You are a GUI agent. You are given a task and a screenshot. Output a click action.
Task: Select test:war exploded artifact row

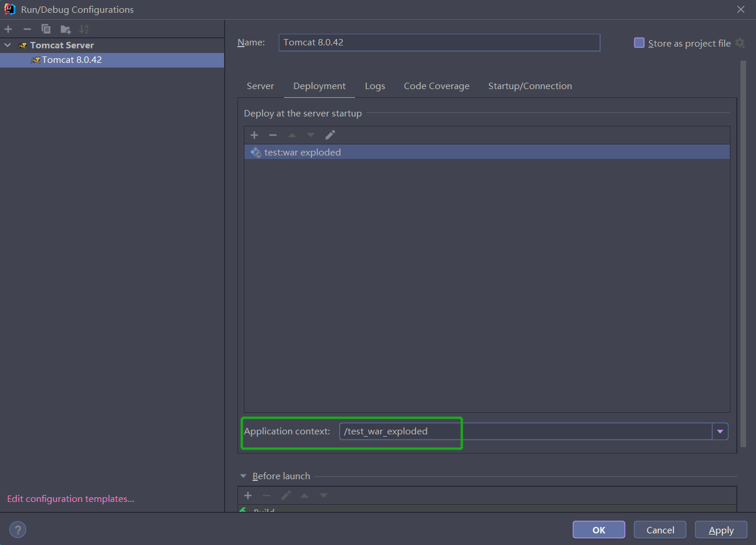tap(487, 152)
